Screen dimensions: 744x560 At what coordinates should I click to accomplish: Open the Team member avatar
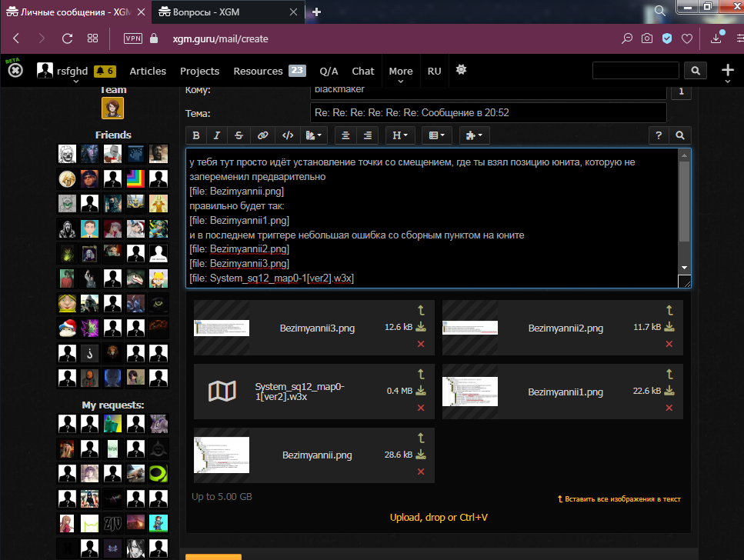point(112,108)
